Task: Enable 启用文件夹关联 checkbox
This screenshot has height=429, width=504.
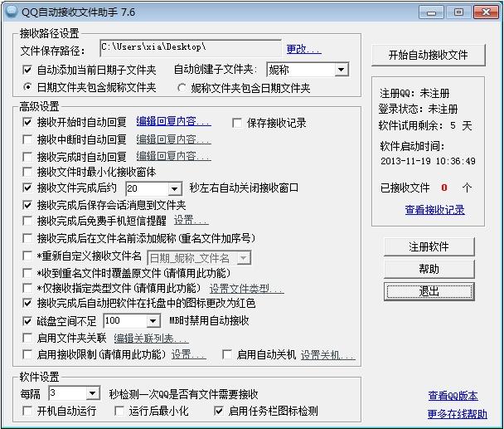Action: click(27, 338)
